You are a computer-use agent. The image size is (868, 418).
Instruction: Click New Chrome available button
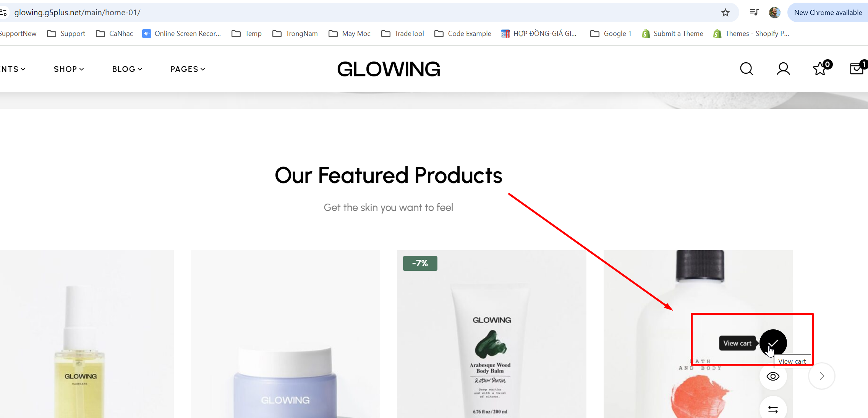click(x=828, y=13)
